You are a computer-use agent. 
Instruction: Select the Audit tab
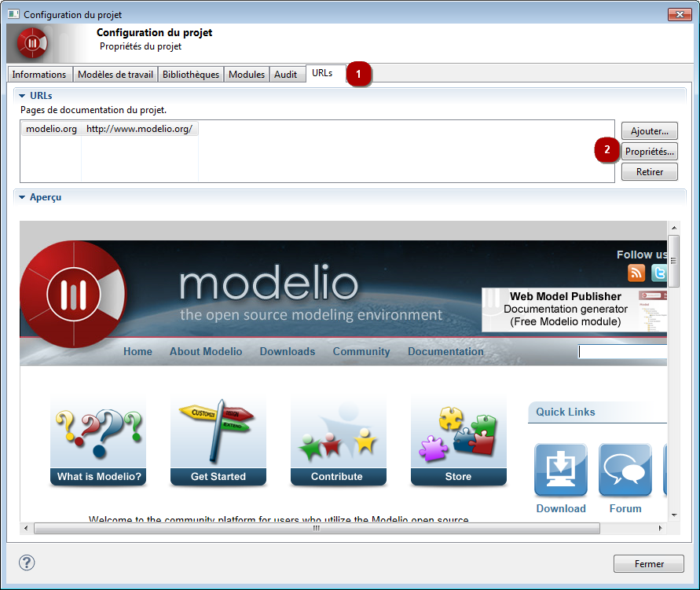point(286,75)
